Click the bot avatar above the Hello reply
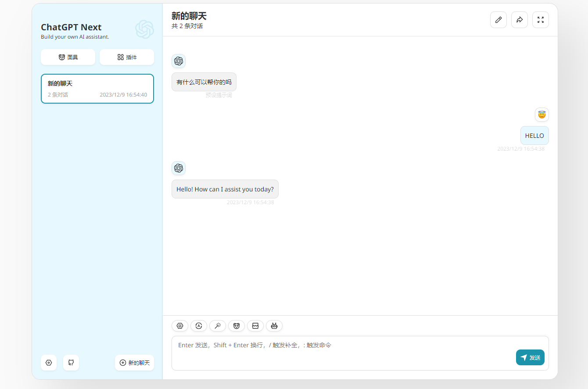588x389 pixels. (x=179, y=168)
